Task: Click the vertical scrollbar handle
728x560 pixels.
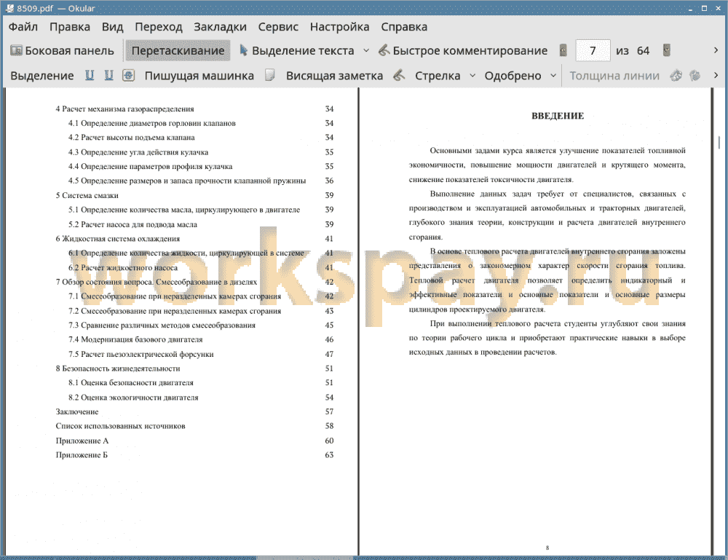Action: click(x=719, y=142)
